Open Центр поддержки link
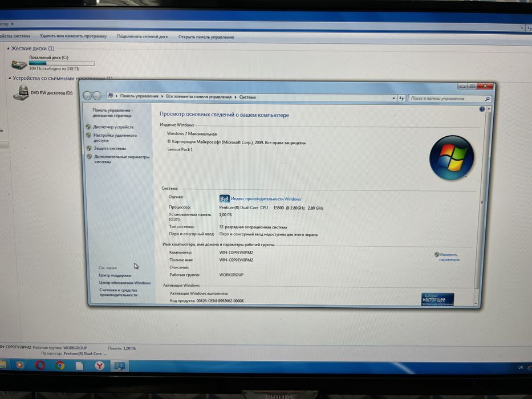532x399 pixels. (x=115, y=275)
